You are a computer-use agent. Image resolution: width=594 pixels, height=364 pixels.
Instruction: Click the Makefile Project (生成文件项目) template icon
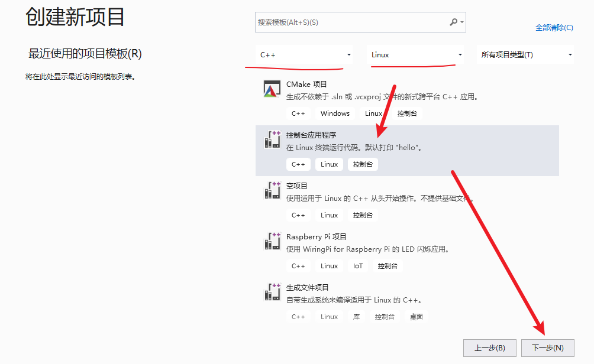coord(272,292)
